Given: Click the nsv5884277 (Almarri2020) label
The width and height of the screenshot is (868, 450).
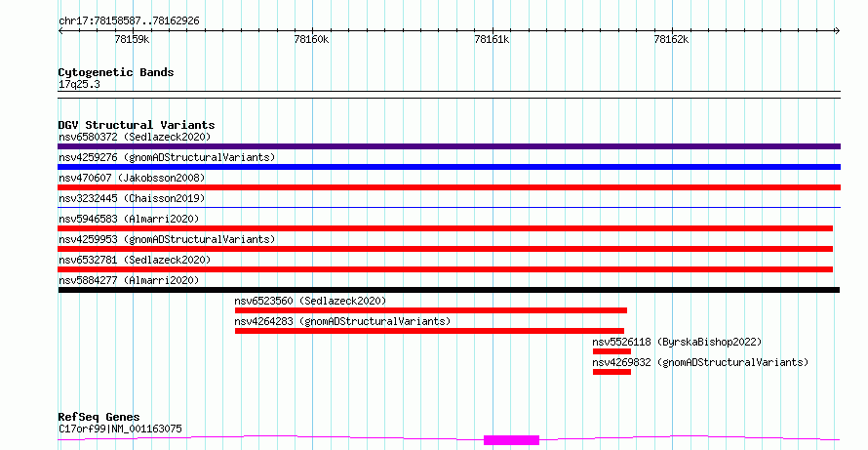Looking at the screenshot, I should click(x=129, y=280).
